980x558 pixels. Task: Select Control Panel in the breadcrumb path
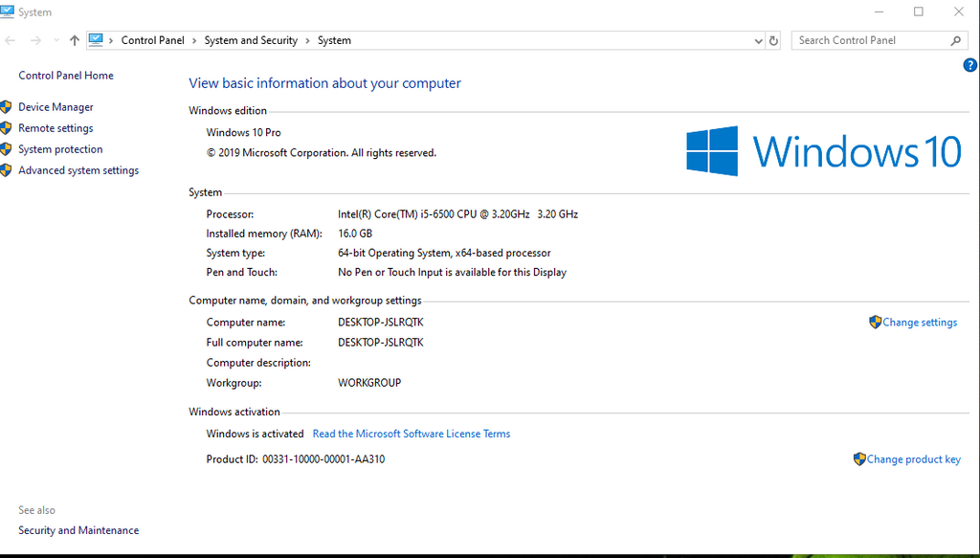click(x=152, y=40)
